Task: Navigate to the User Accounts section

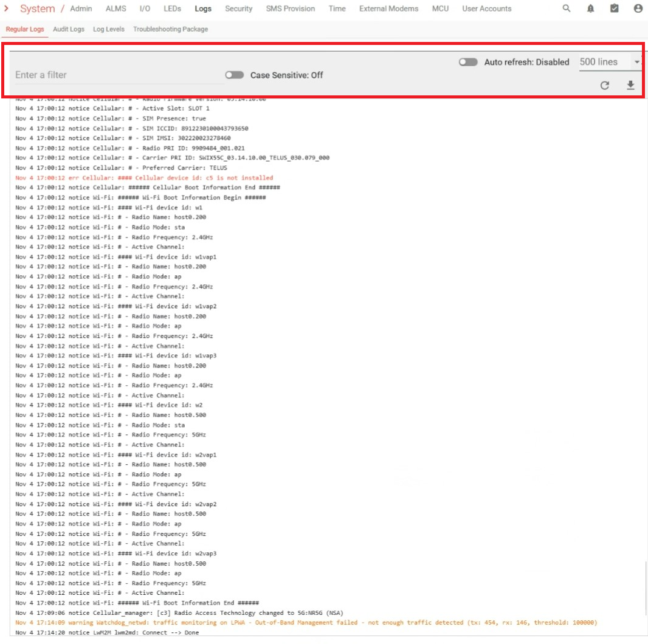Action: click(486, 9)
